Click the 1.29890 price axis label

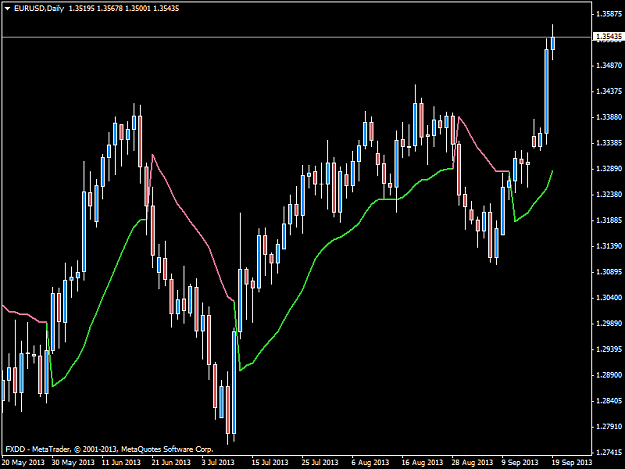tap(609, 324)
